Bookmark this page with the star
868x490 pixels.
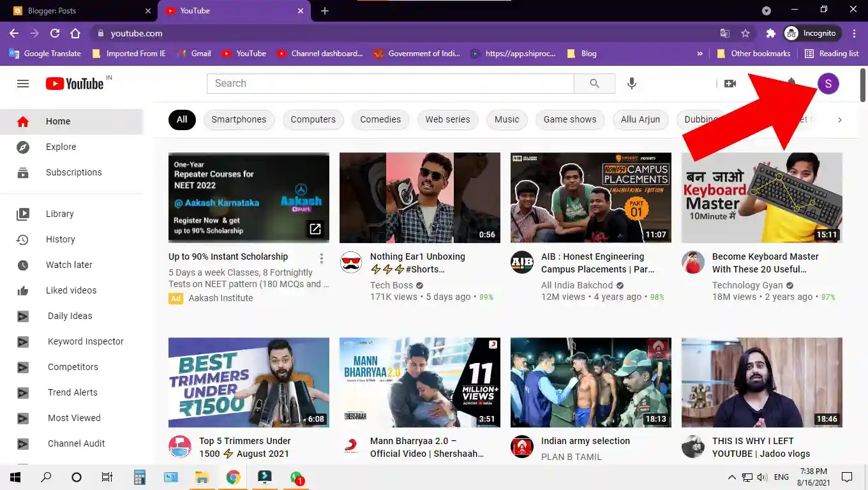pos(745,33)
